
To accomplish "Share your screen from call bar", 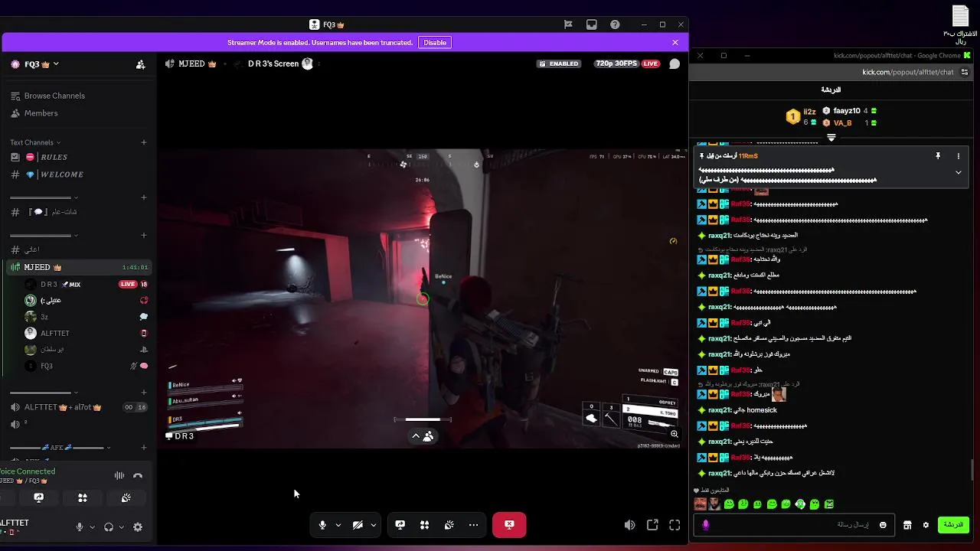I will pyautogui.click(x=400, y=525).
